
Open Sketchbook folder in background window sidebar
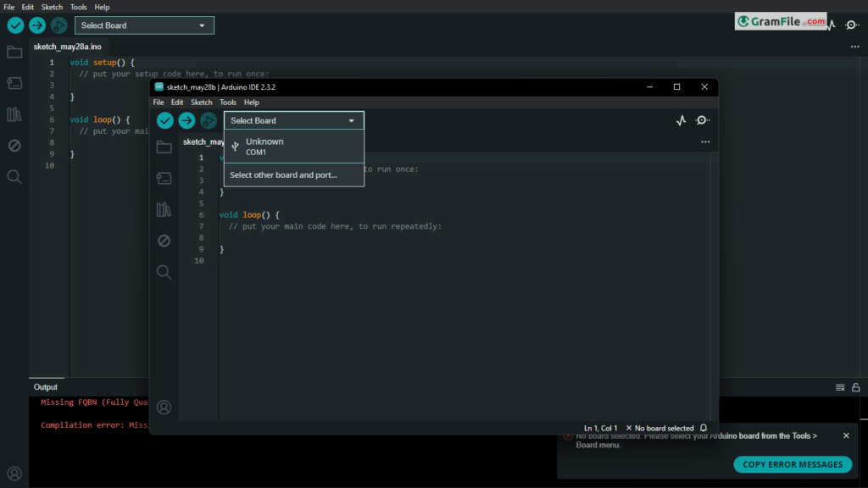click(14, 52)
